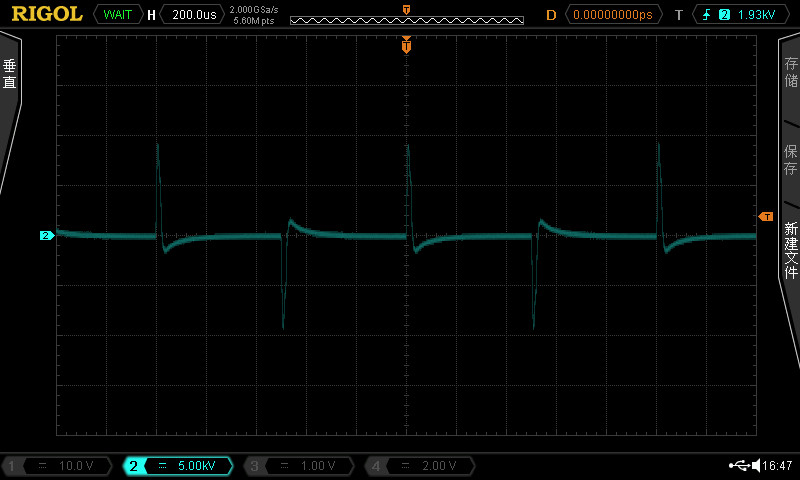
Task: Click the clock showing 16:47
Action: pyautogui.click(x=776, y=465)
